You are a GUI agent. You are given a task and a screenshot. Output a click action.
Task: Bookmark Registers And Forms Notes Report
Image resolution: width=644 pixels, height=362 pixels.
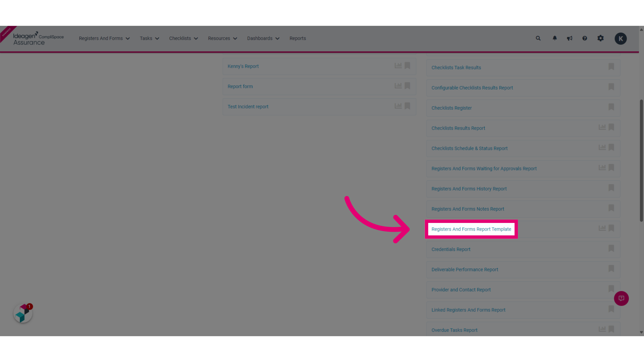pyautogui.click(x=611, y=208)
